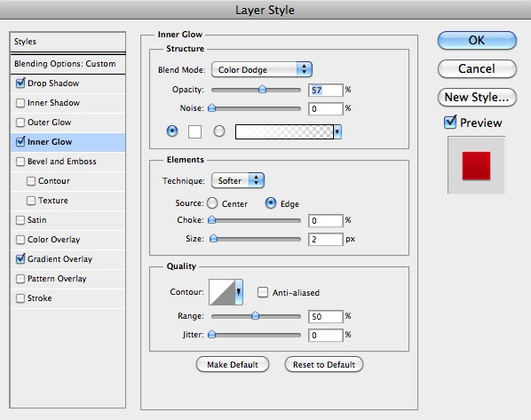Open the gradient picker dropdown arrow
The image size is (531, 420).
click(337, 131)
